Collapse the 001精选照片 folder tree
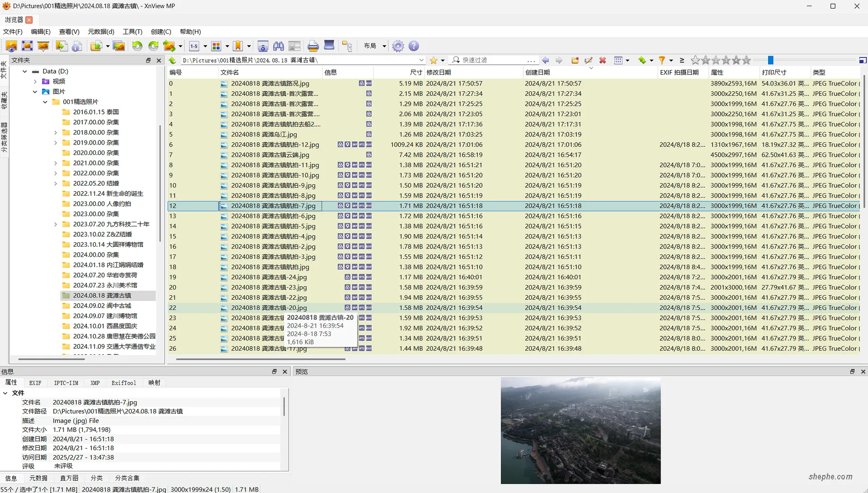868x493 pixels. point(45,102)
